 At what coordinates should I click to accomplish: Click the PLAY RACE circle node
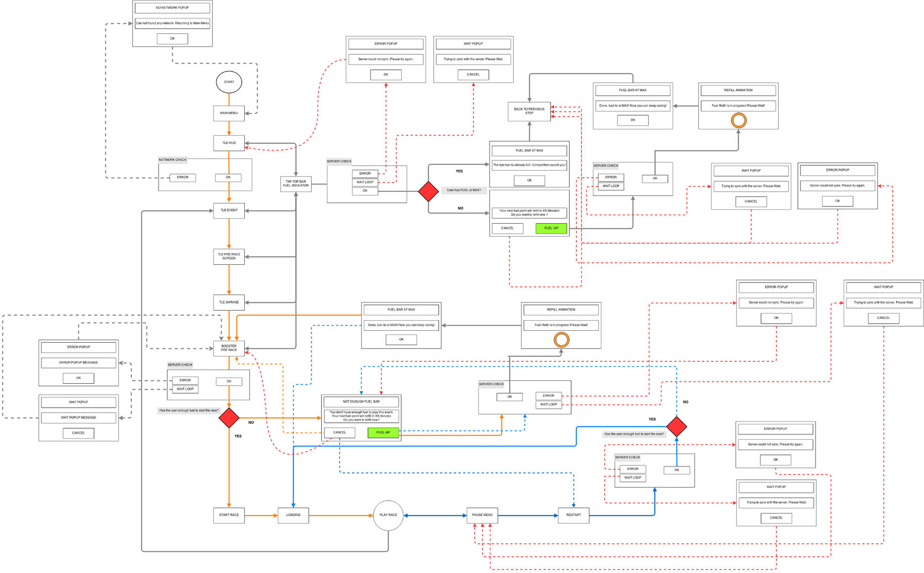pyautogui.click(x=388, y=515)
